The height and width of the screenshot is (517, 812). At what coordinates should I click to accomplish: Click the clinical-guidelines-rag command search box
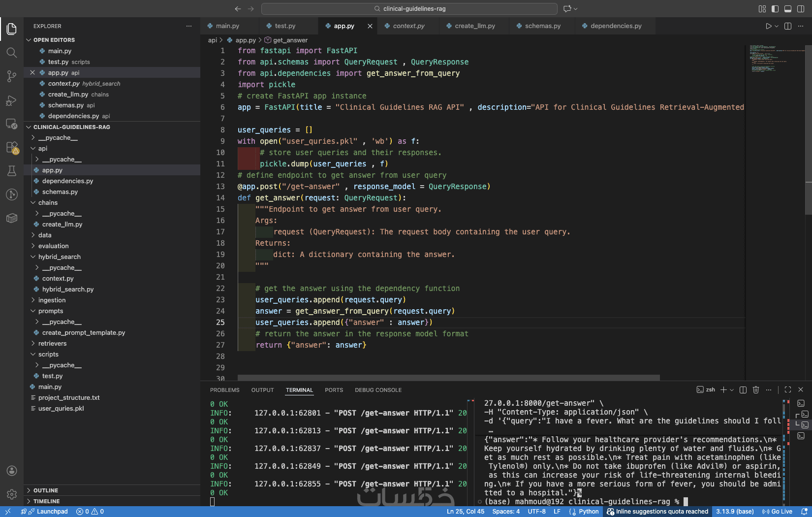(409, 9)
